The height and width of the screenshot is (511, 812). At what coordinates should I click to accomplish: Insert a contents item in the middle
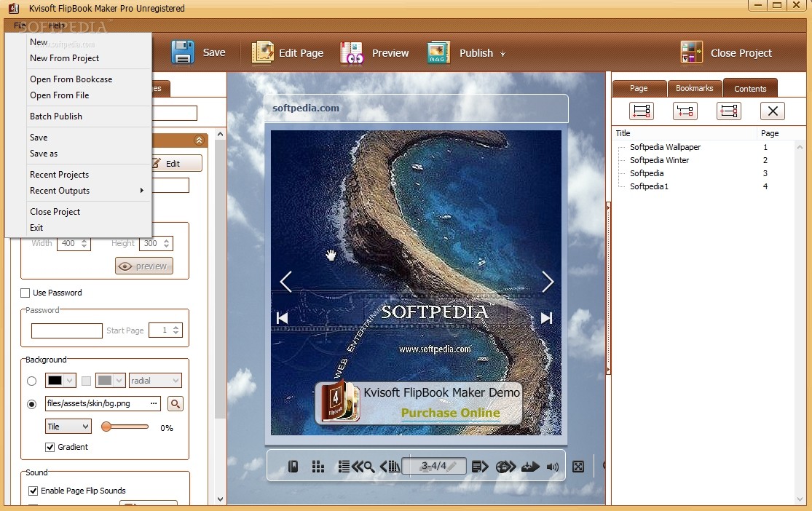[x=728, y=111]
